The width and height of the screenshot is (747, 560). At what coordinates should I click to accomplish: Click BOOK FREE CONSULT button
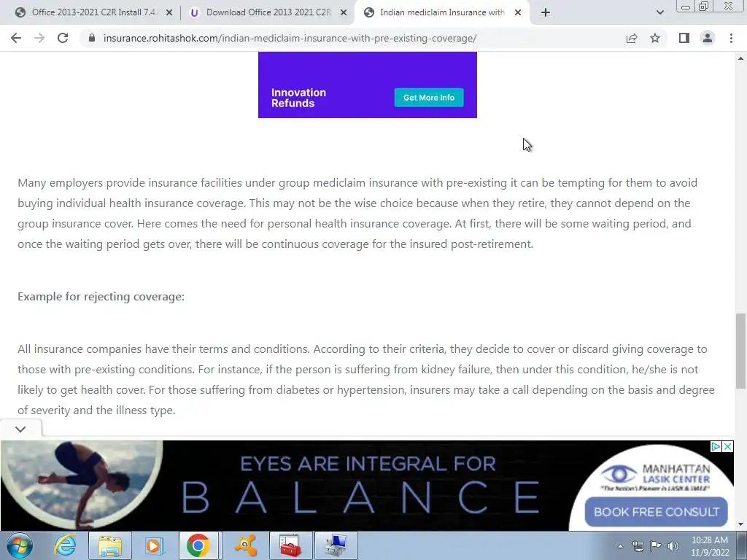click(x=656, y=512)
